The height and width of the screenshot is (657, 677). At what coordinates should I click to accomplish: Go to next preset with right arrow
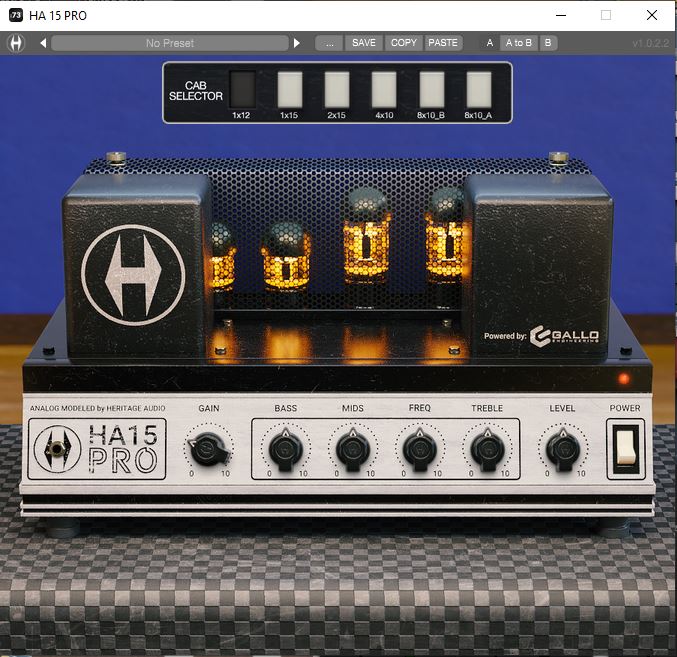click(x=297, y=43)
